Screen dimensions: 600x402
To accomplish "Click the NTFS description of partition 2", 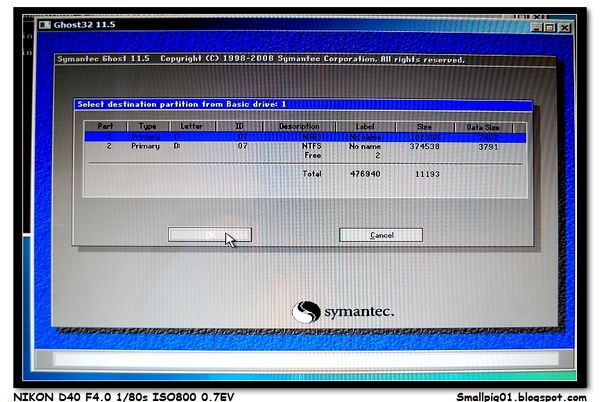I will (311, 146).
